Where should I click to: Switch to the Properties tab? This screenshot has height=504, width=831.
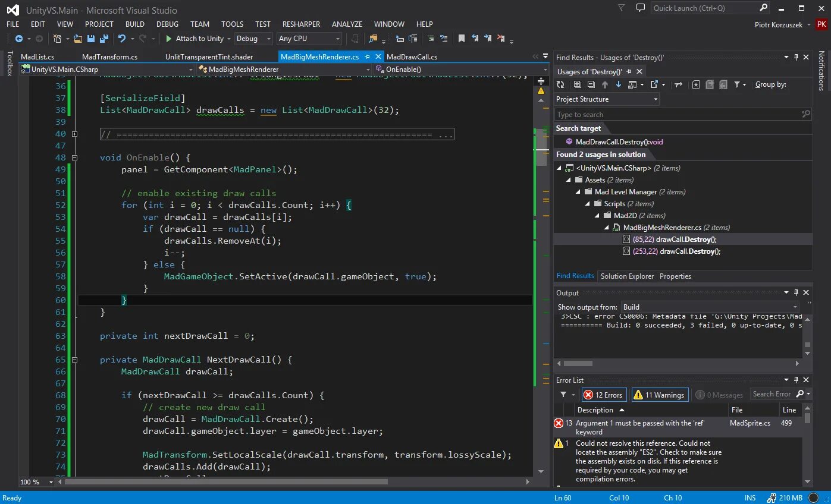(x=675, y=276)
